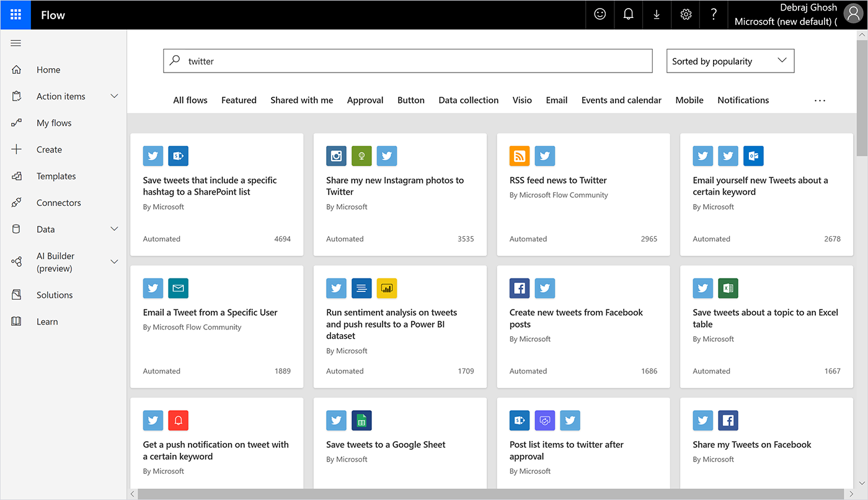Viewport: 868px width, 500px height.
Task: Collapse the Action items sidebar section
Action: point(114,96)
